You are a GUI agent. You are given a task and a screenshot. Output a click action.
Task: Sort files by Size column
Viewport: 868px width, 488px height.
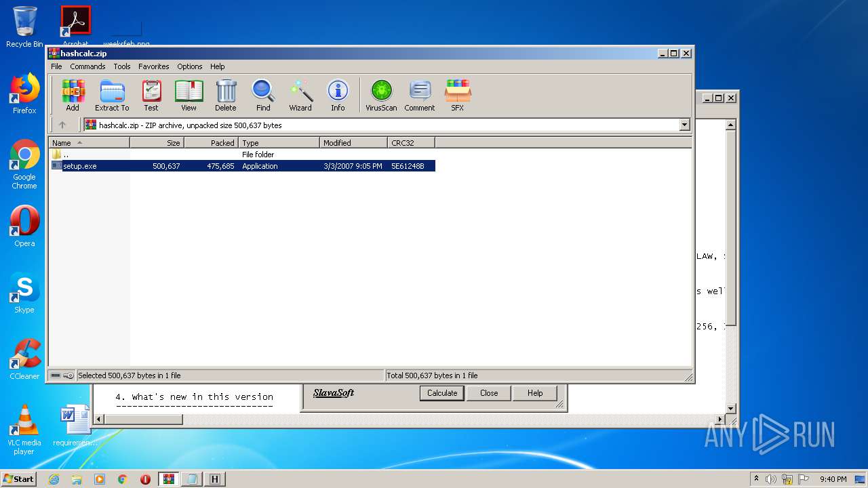pos(157,143)
